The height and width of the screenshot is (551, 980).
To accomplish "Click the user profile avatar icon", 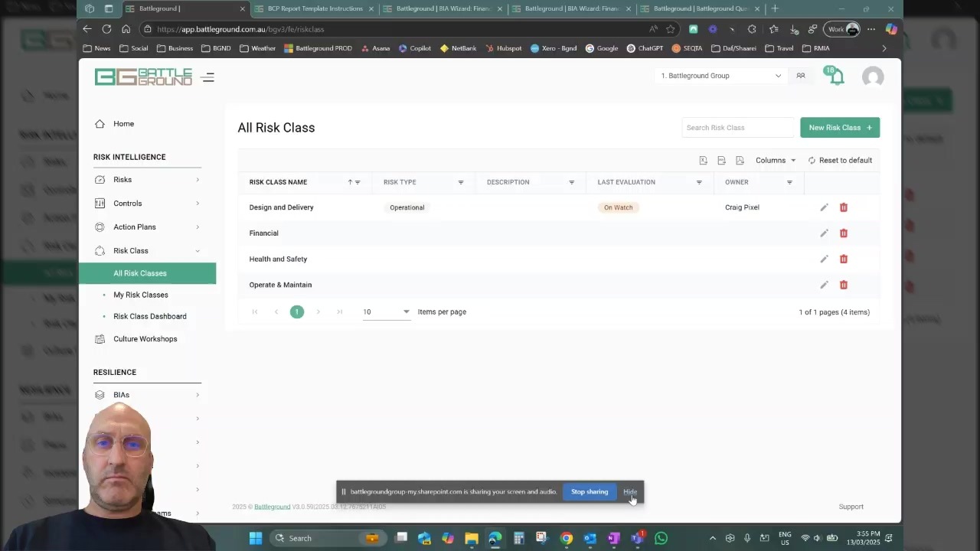I will (x=872, y=77).
